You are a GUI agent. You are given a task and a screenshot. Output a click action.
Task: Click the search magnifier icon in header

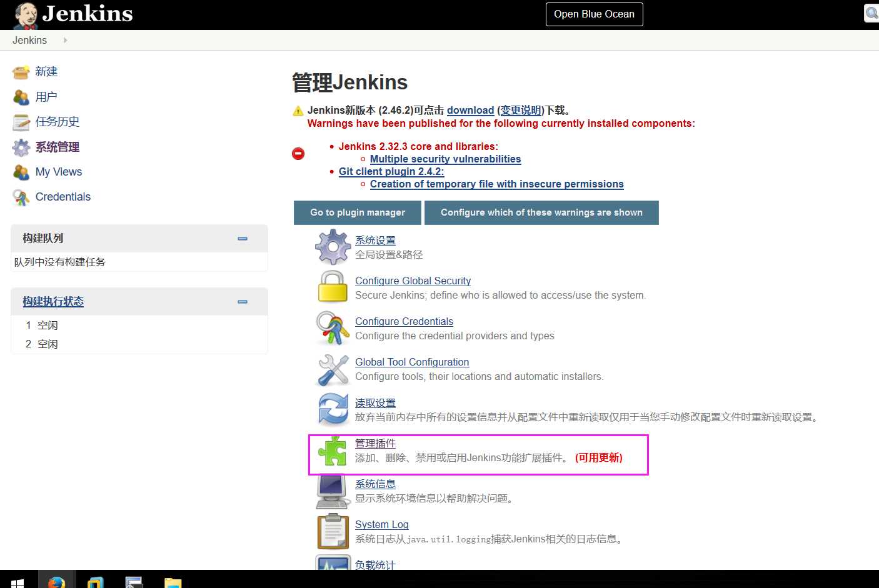(x=872, y=12)
